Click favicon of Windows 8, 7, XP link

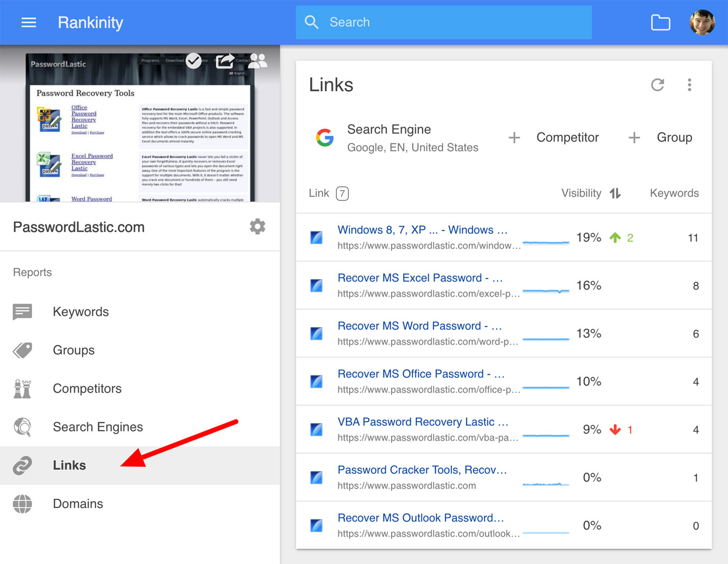tap(316, 237)
